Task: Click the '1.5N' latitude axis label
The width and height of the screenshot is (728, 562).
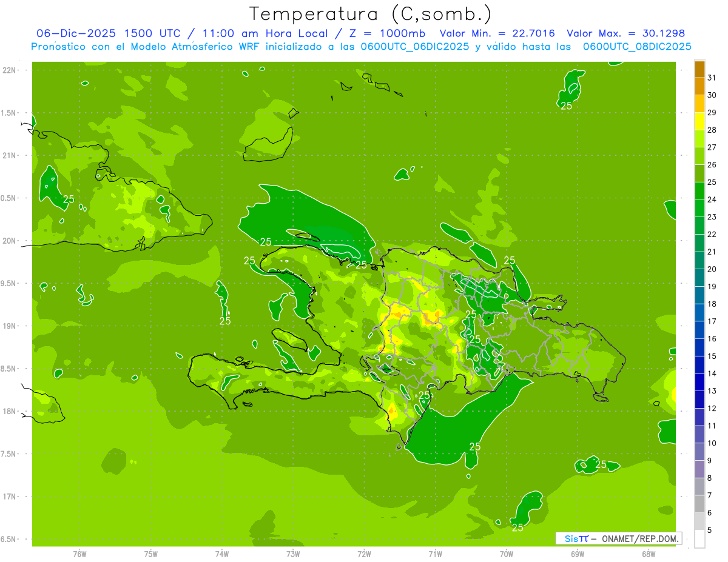Action: point(9,113)
